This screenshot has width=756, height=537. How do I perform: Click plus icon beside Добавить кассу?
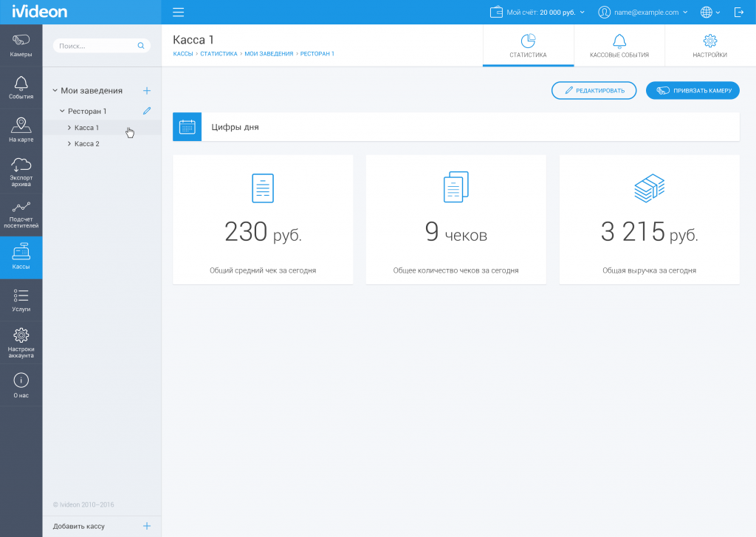point(147,526)
